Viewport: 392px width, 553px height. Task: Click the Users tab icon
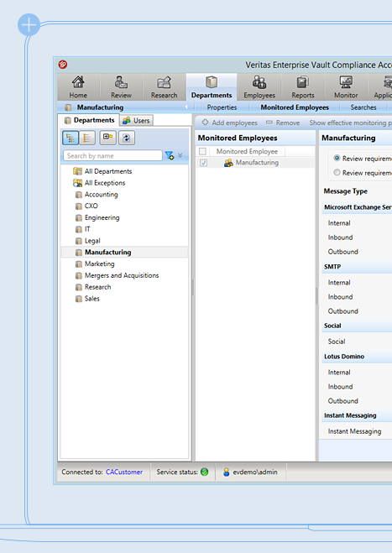(126, 121)
